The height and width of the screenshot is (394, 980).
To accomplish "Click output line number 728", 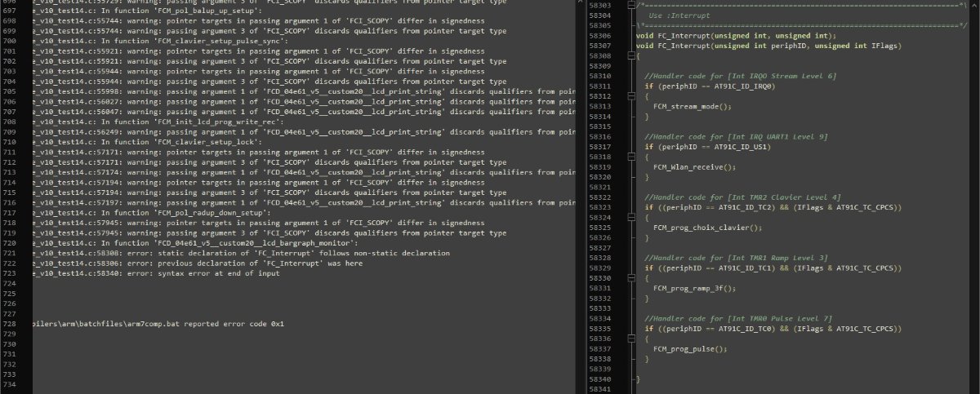I will tap(10, 324).
